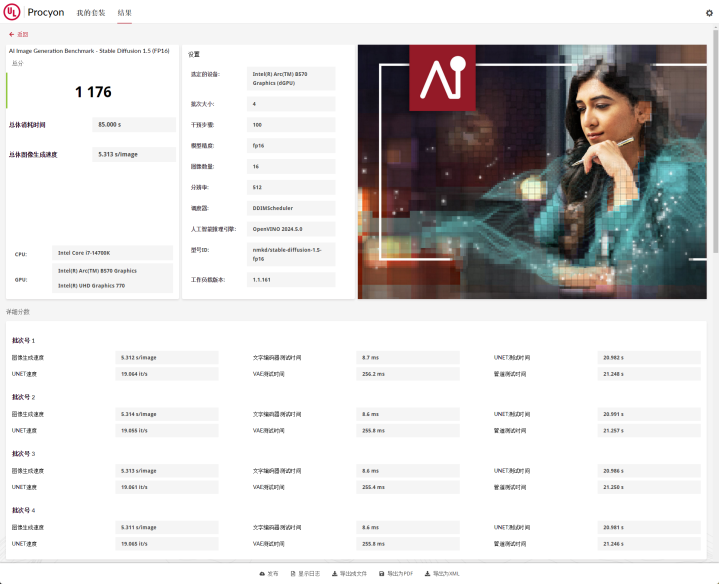This screenshot has height=584, width=719.
Task: Click the image count value 16
Action: pos(291,166)
